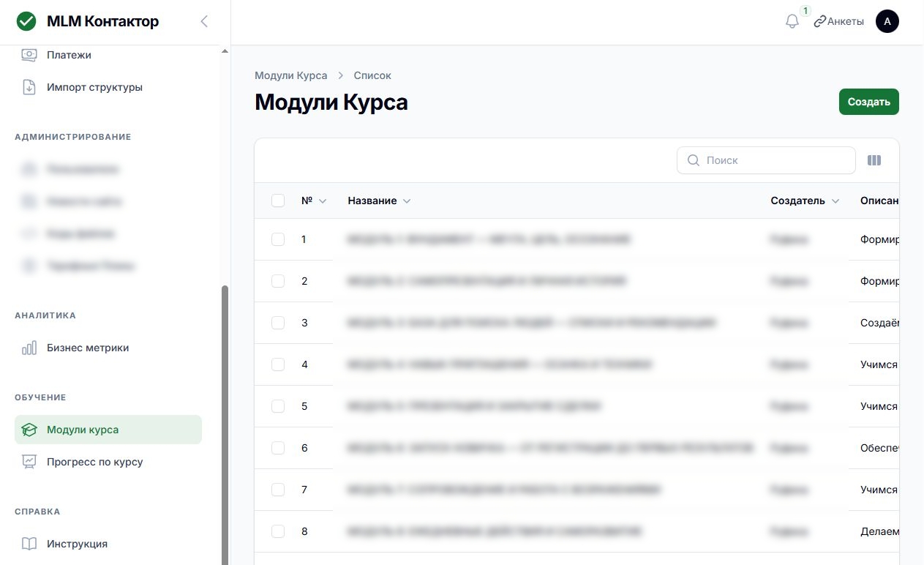The width and height of the screenshot is (924, 565).
Task: Focus the Поиск search field
Action: click(766, 160)
